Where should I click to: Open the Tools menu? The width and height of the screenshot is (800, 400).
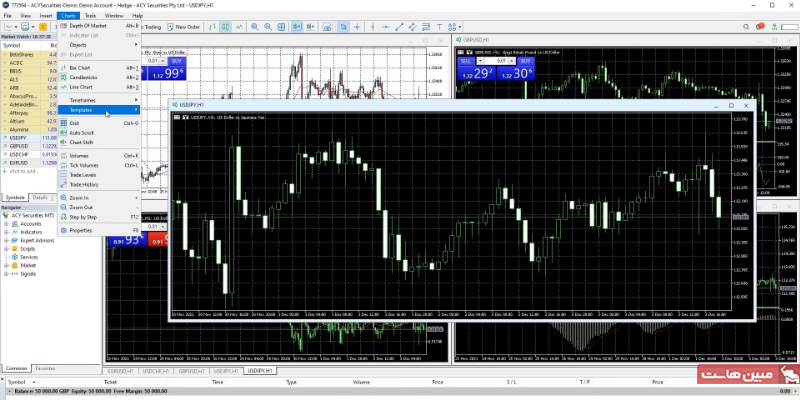[90, 16]
